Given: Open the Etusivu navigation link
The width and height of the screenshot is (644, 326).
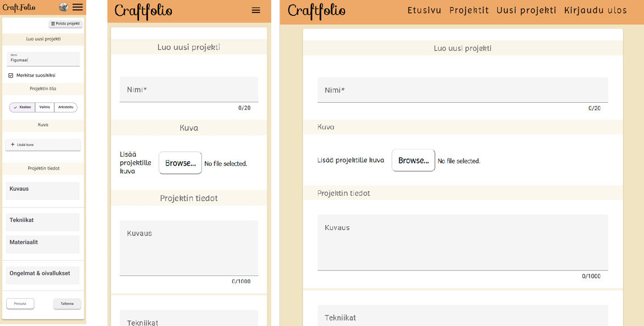Looking at the screenshot, I should 424,11.
